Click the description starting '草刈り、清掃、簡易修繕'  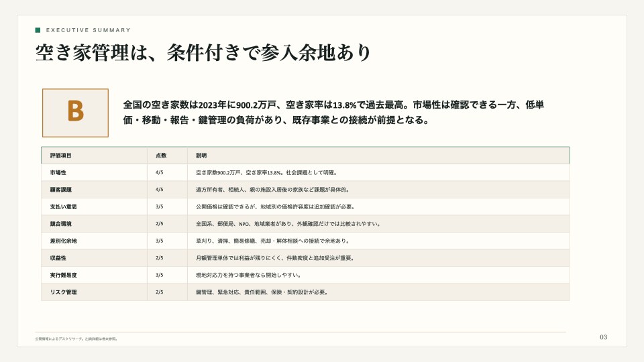(273, 241)
